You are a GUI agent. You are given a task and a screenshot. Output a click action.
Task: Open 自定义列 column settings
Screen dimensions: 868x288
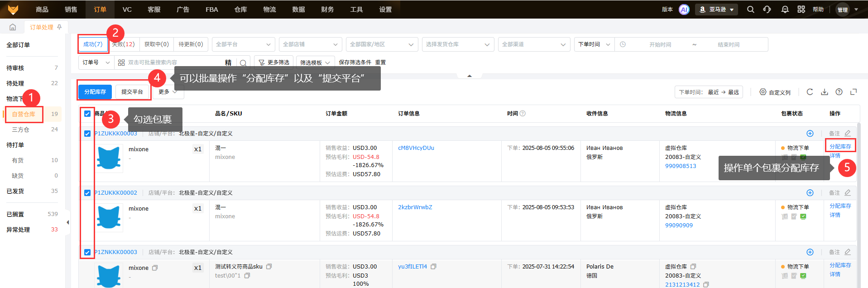pyautogui.click(x=775, y=92)
